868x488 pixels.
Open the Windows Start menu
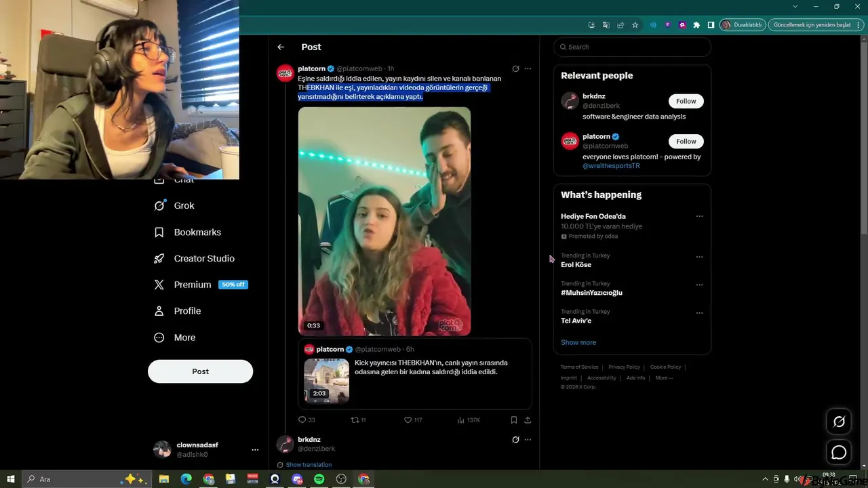point(11,479)
